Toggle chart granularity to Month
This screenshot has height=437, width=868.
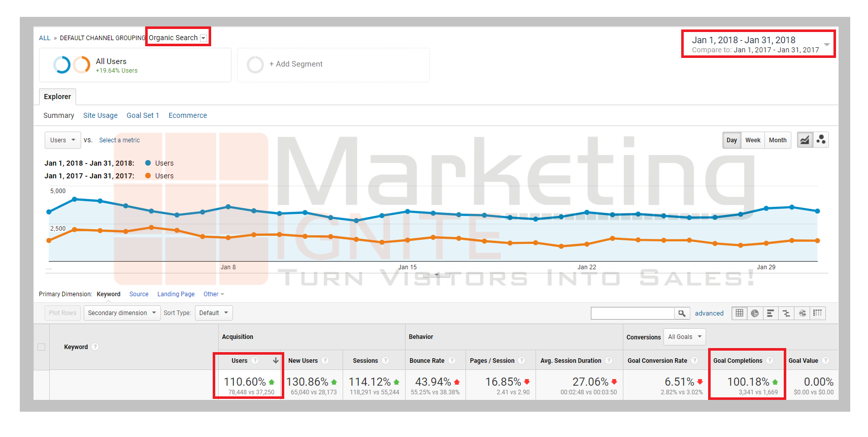click(777, 140)
